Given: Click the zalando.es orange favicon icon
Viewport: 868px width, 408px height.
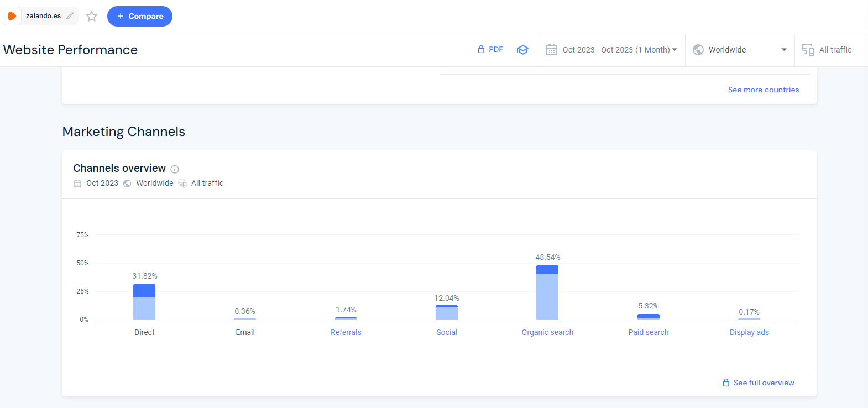Looking at the screenshot, I should tap(12, 16).
